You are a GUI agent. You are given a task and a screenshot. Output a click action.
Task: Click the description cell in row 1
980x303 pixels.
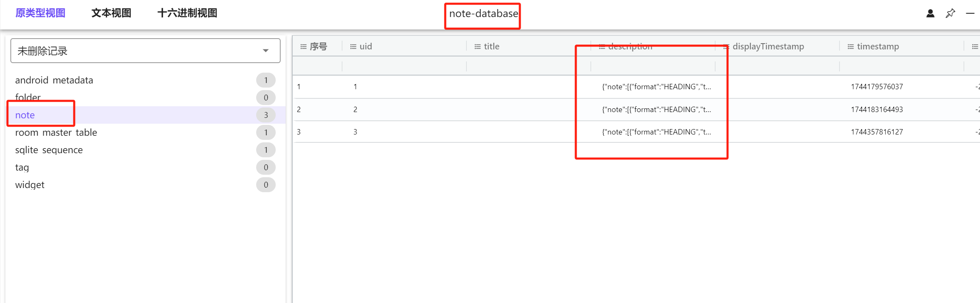656,87
